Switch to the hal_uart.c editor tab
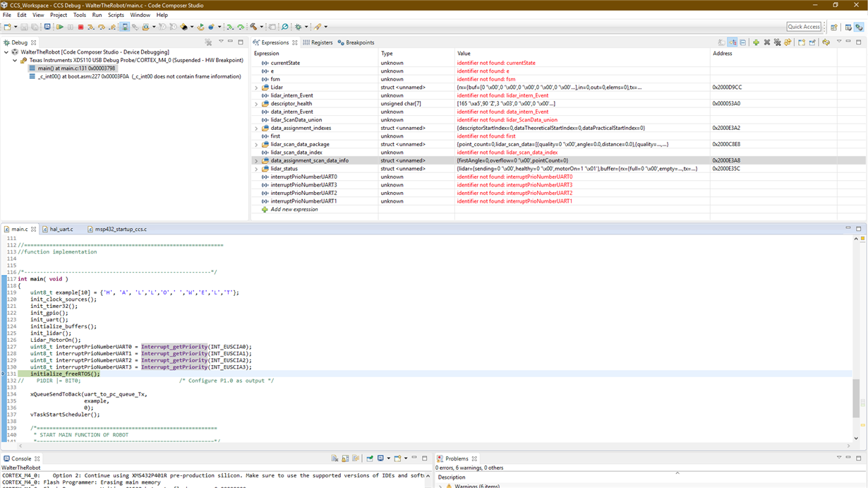The height and width of the screenshot is (488, 868). pyautogui.click(x=60, y=228)
